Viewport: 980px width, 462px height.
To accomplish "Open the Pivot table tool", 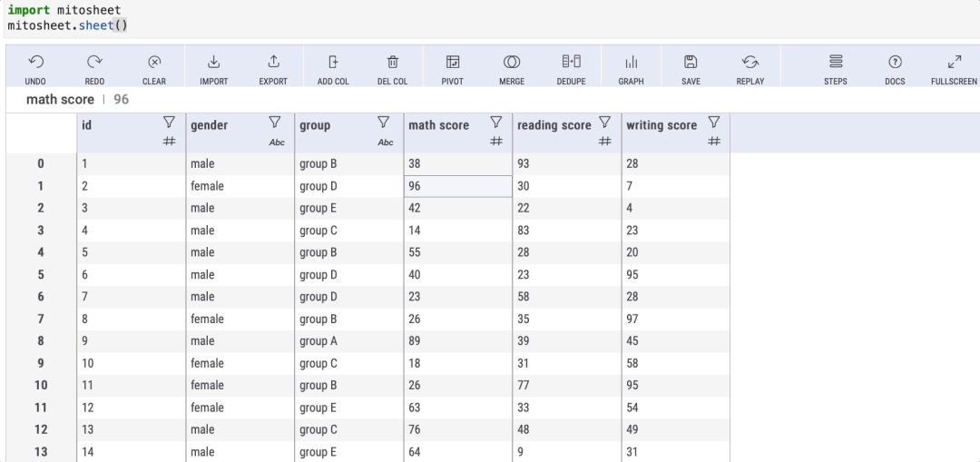I will [x=452, y=63].
